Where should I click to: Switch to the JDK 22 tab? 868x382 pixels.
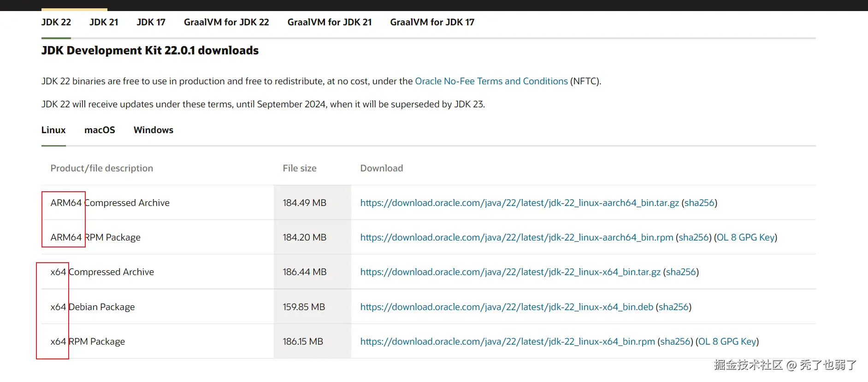56,22
